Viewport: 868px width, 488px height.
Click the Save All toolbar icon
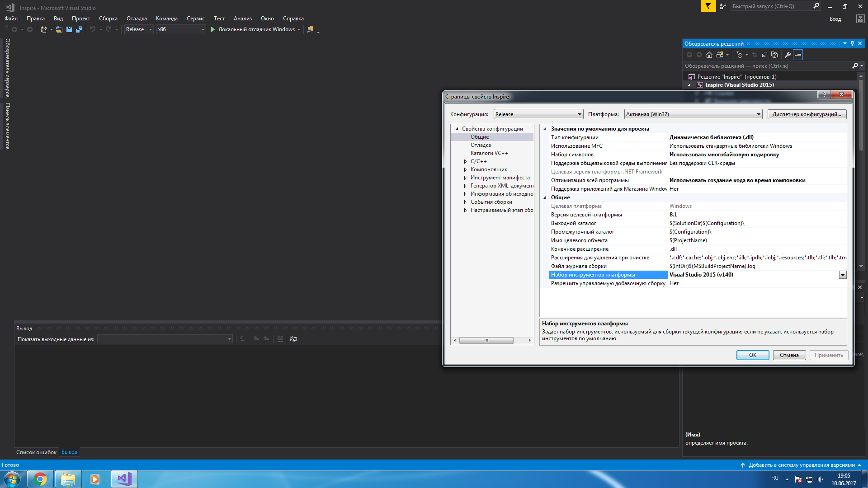click(x=79, y=29)
